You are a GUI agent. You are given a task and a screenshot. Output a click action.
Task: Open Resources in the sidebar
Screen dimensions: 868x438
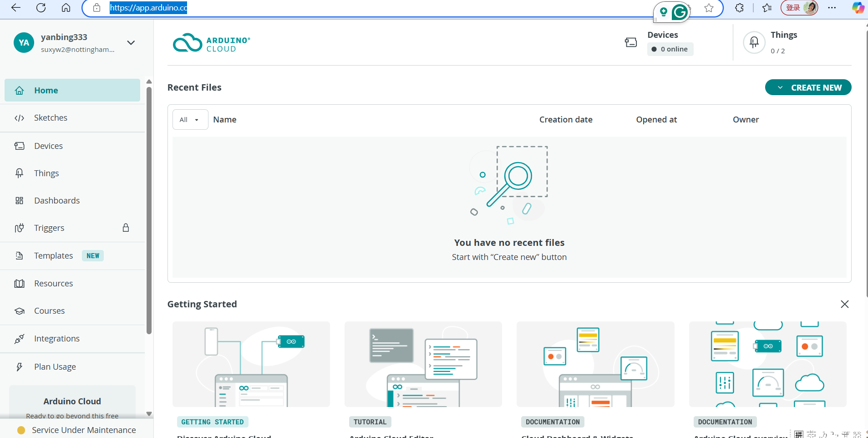(72, 284)
